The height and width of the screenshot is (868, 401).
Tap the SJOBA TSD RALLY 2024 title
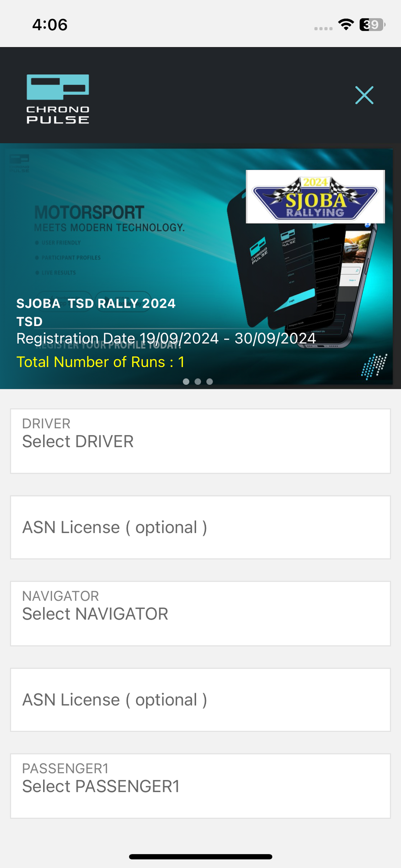(96, 303)
